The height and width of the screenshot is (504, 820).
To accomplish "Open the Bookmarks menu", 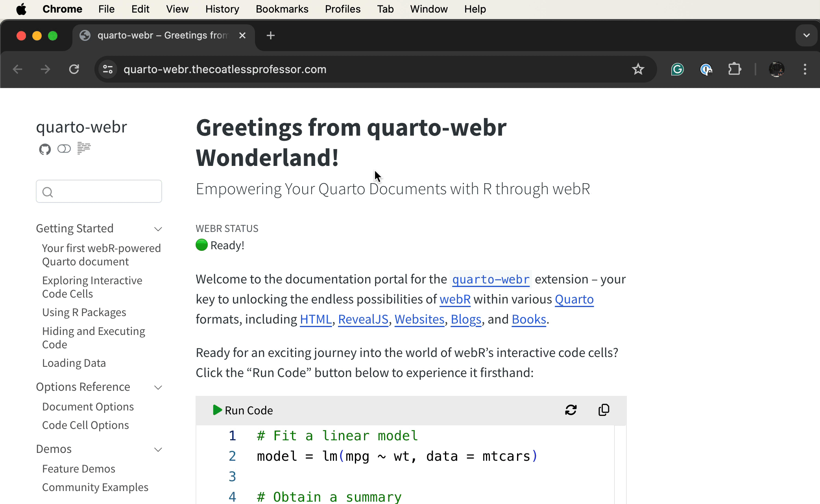I will (x=282, y=9).
